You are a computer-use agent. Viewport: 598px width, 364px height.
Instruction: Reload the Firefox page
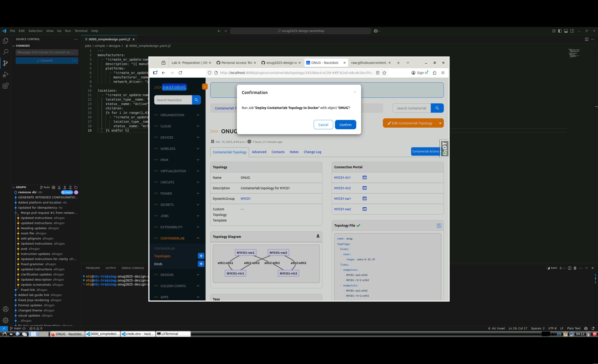pyautogui.click(x=180, y=73)
